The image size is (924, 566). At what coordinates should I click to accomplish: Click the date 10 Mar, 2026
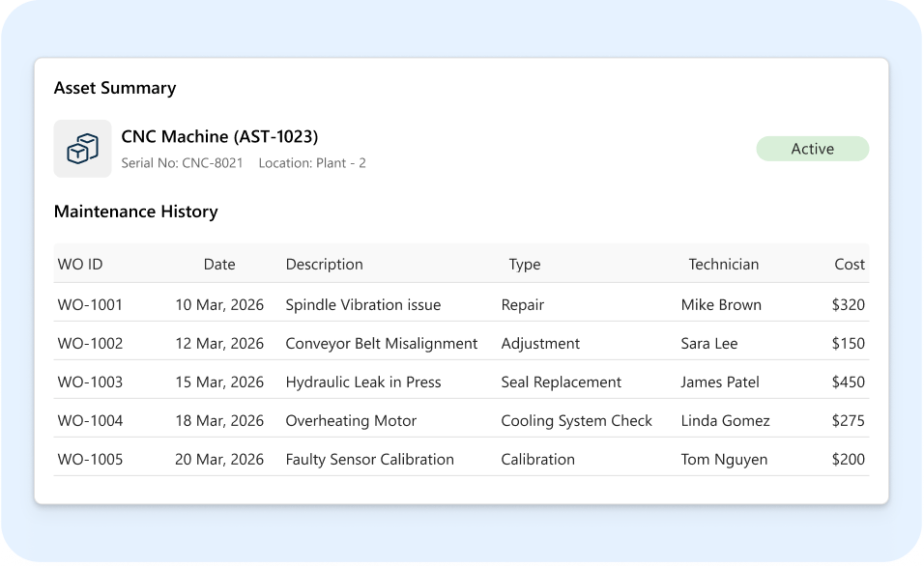[219, 305]
